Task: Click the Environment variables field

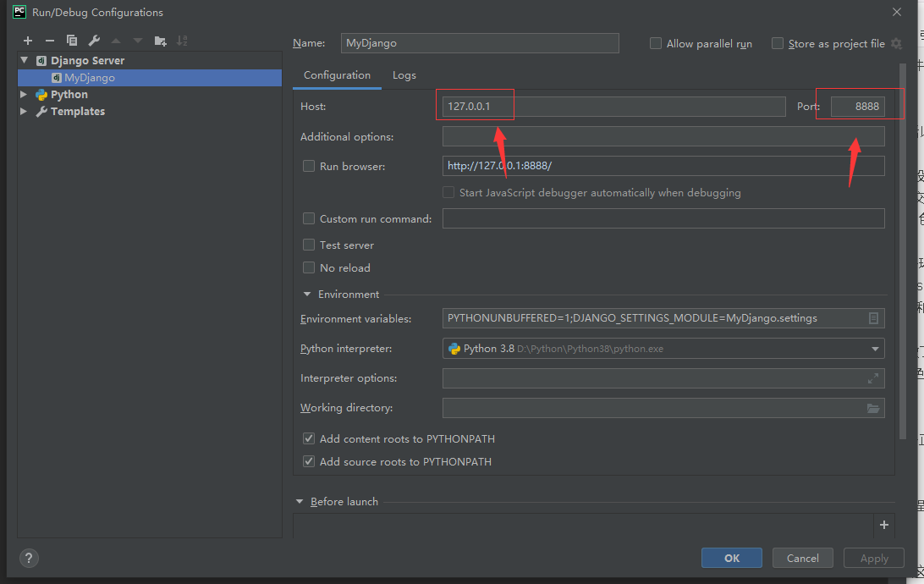Action: click(x=663, y=318)
